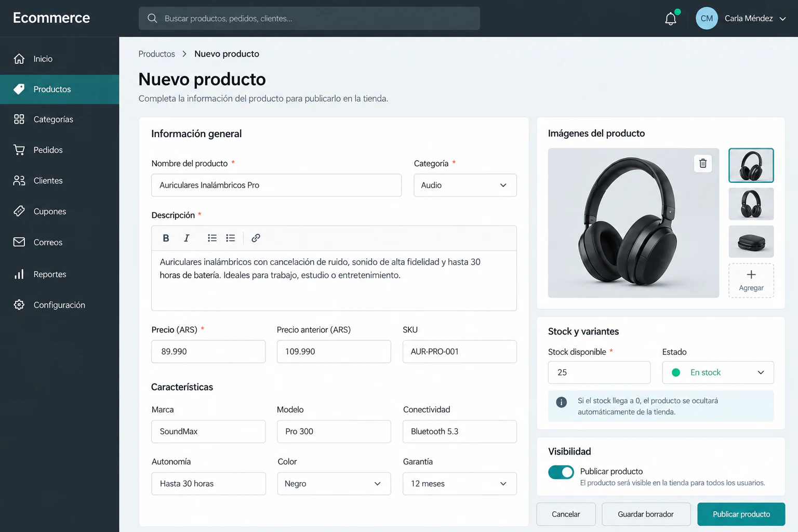Image resolution: width=798 pixels, height=532 pixels.
Task: Open Pedidos in sidebar
Action: [x=60, y=150]
